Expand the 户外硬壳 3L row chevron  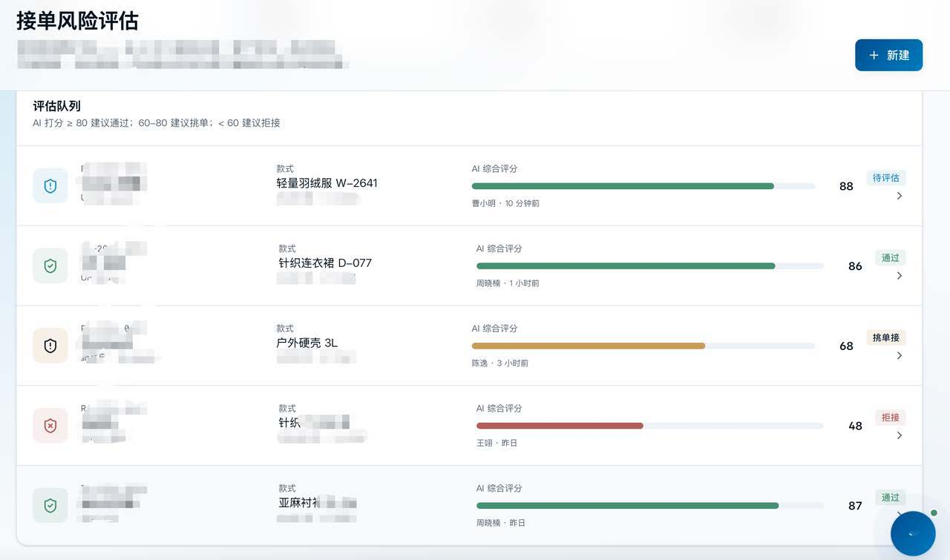point(900,356)
